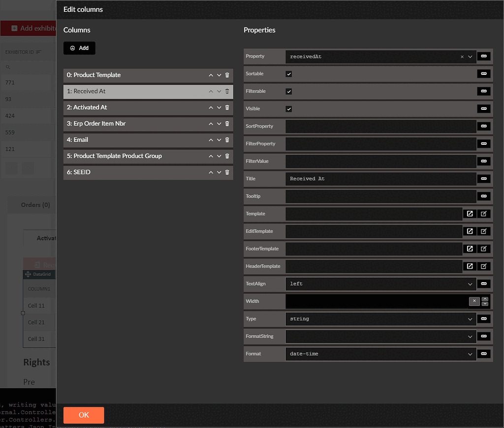Toggle the Sortable checkbox
The height and width of the screenshot is (428, 504).
(x=289, y=74)
